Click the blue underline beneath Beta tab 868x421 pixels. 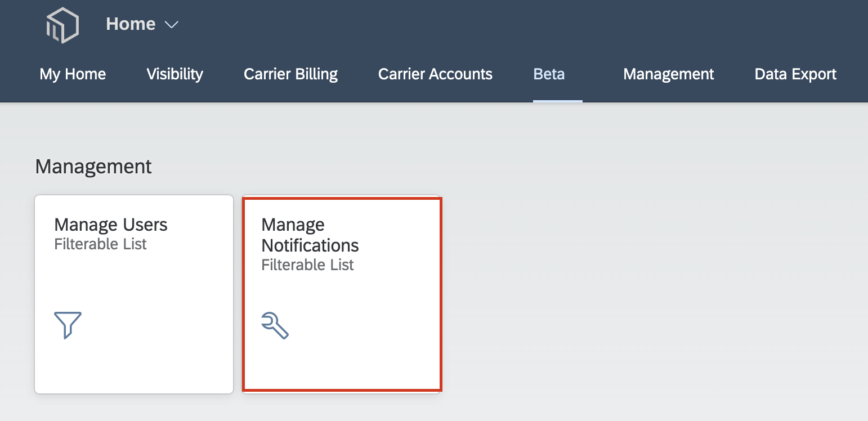557,101
